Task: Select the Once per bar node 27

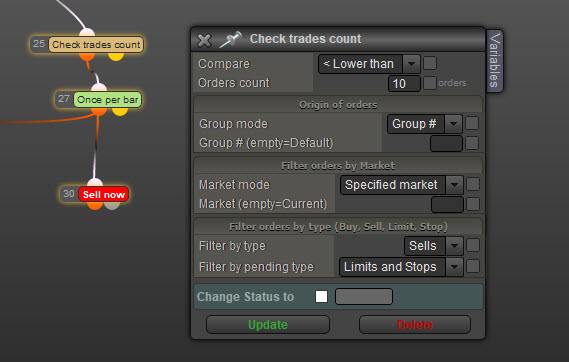Action: (x=98, y=99)
